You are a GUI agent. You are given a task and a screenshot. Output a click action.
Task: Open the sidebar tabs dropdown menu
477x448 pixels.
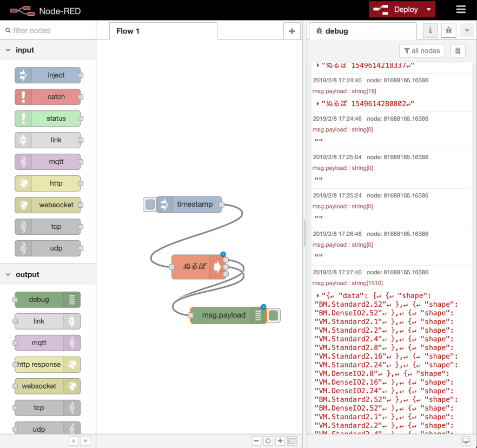click(x=467, y=31)
